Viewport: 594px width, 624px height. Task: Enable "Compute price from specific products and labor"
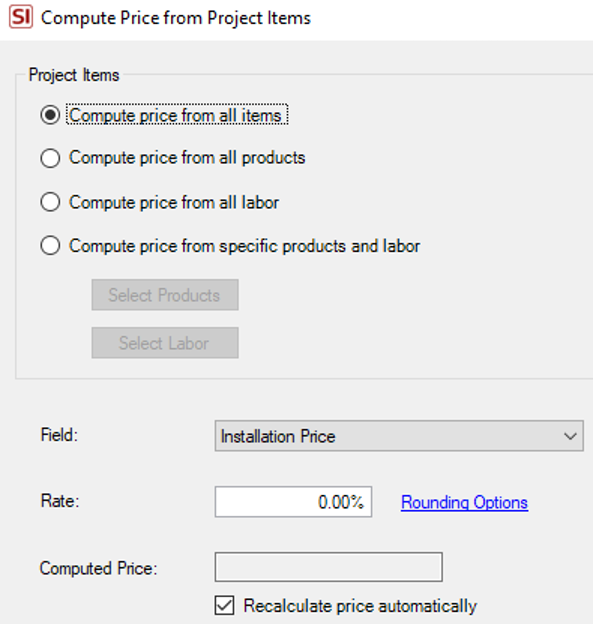point(50,246)
